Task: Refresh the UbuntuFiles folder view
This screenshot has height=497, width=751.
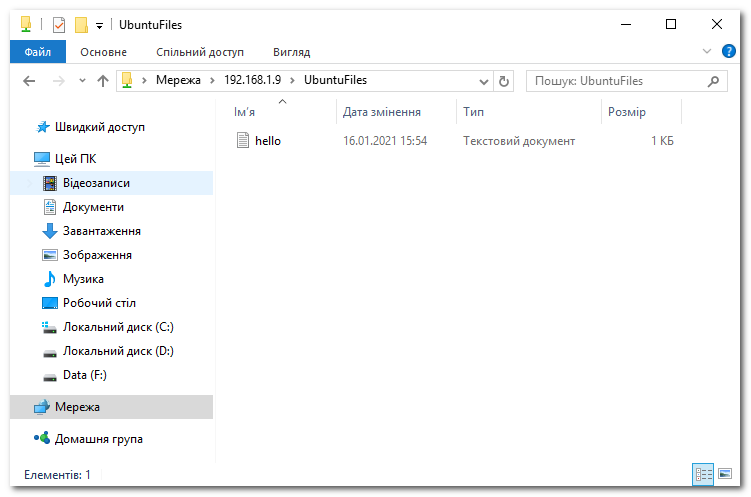Action: tap(504, 81)
